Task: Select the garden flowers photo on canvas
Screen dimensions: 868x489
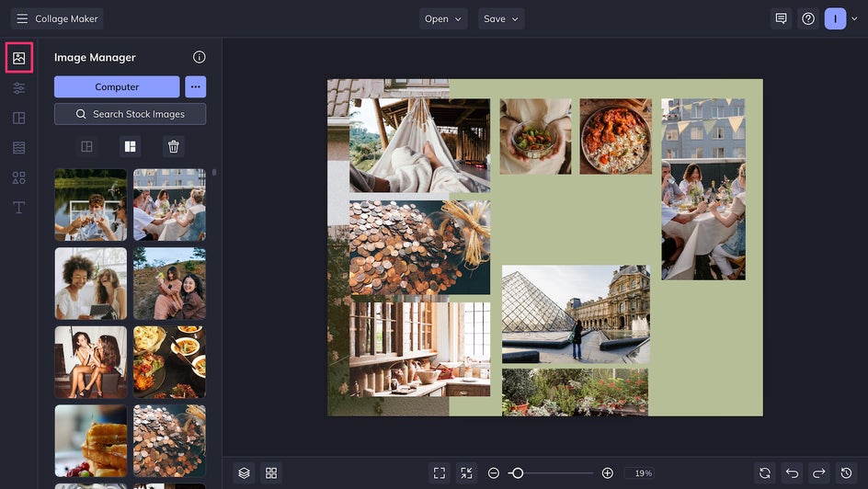Action: [576, 392]
